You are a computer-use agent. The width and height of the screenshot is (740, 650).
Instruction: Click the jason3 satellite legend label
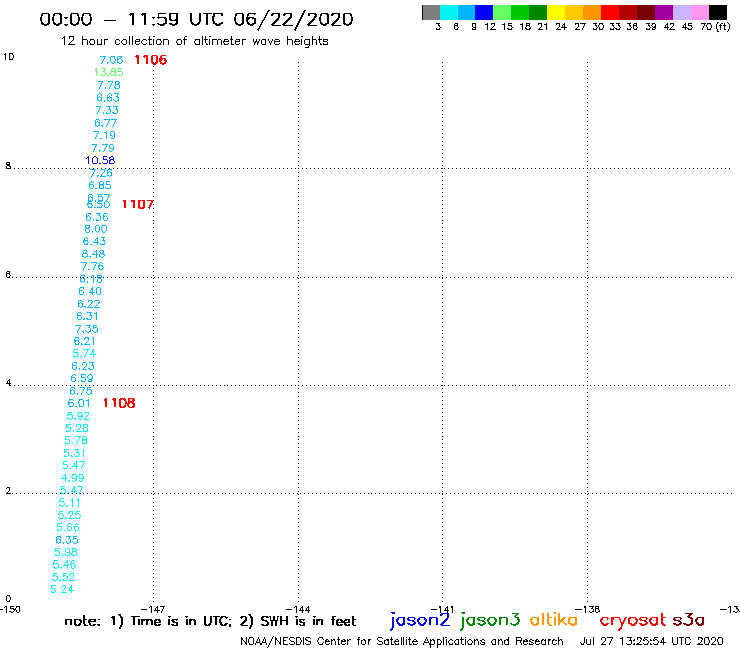tap(490, 620)
